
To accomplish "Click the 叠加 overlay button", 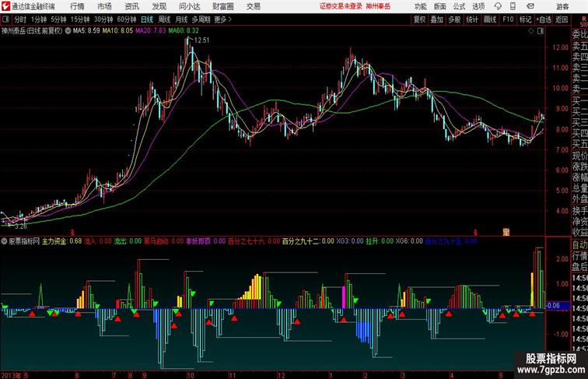I will pos(437,19).
